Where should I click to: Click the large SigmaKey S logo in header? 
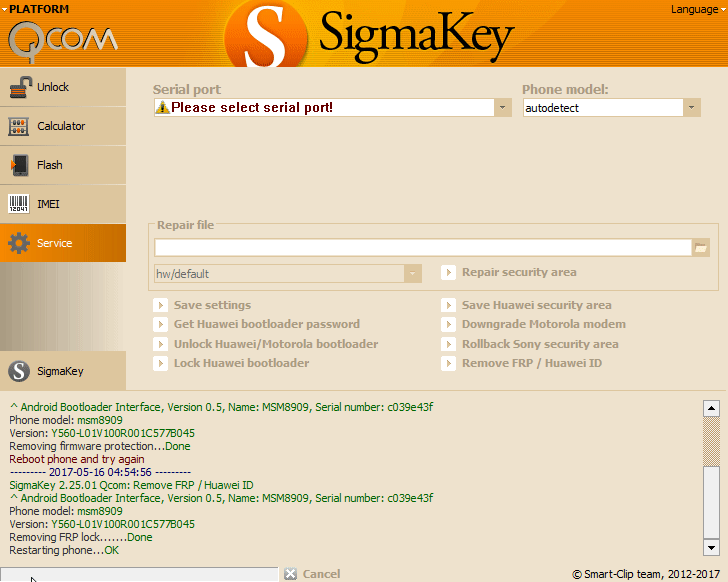(x=265, y=35)
